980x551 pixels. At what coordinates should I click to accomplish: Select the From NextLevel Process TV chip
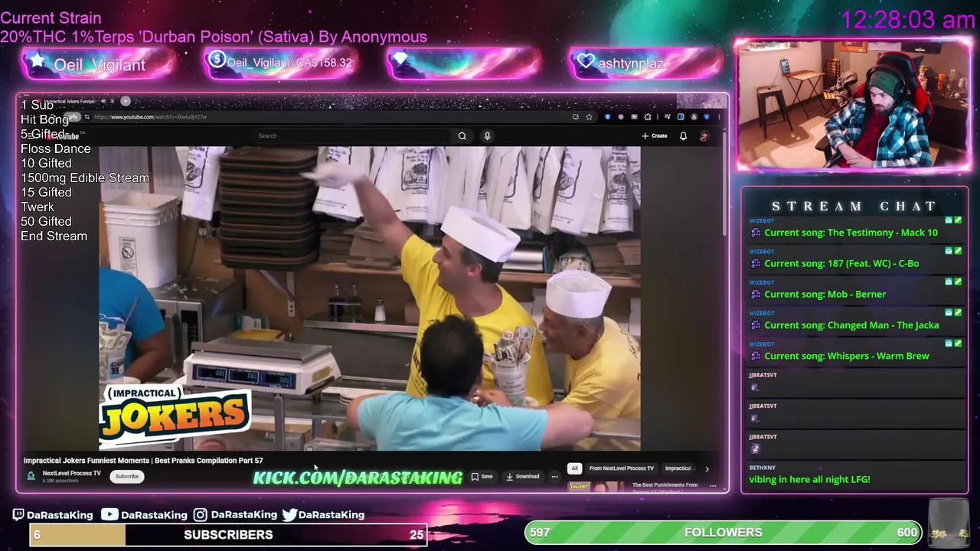[622, 468]
